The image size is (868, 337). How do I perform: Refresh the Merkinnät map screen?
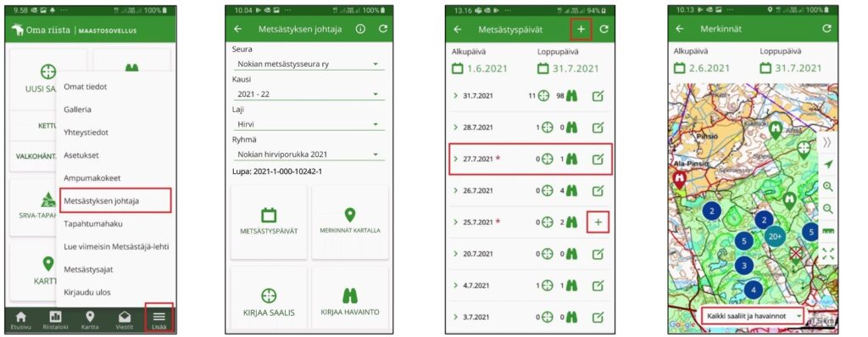tap(827, 29)
